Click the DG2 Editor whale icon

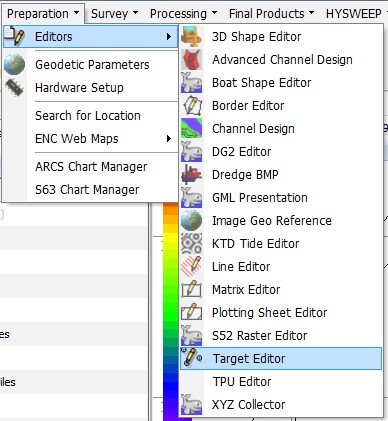191,151
